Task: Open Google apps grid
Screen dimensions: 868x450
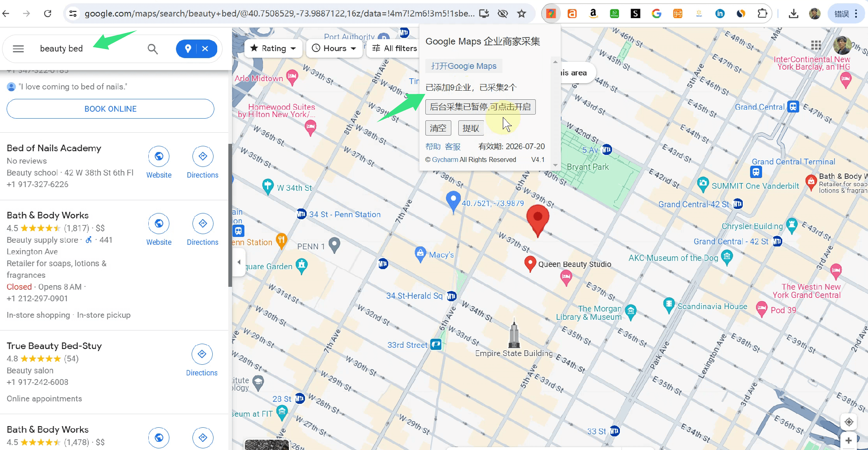Action: point(816,45)
